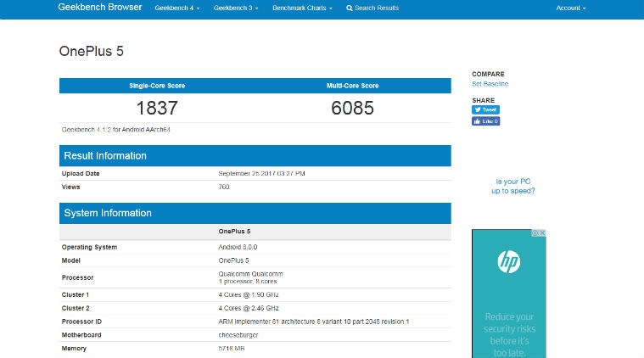Close the HP advertisement
This screenshot has height=358, width=644.
[x=542, y=233]
